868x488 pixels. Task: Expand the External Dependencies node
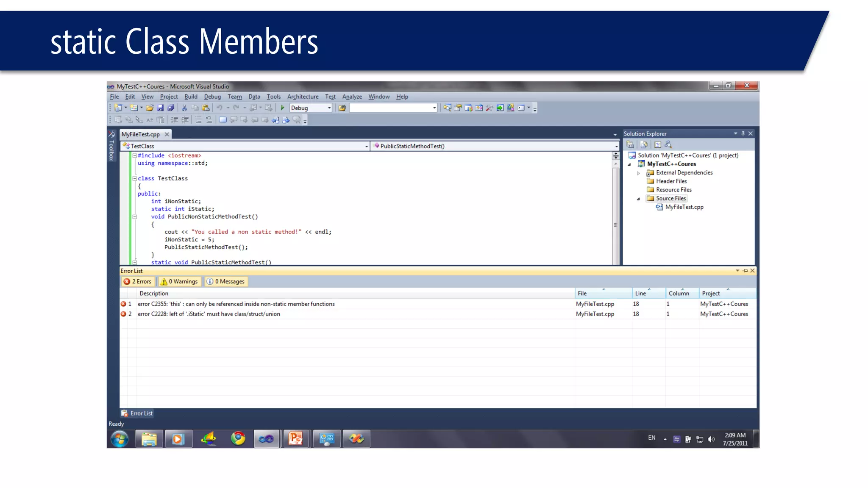[x=638, y=173]
